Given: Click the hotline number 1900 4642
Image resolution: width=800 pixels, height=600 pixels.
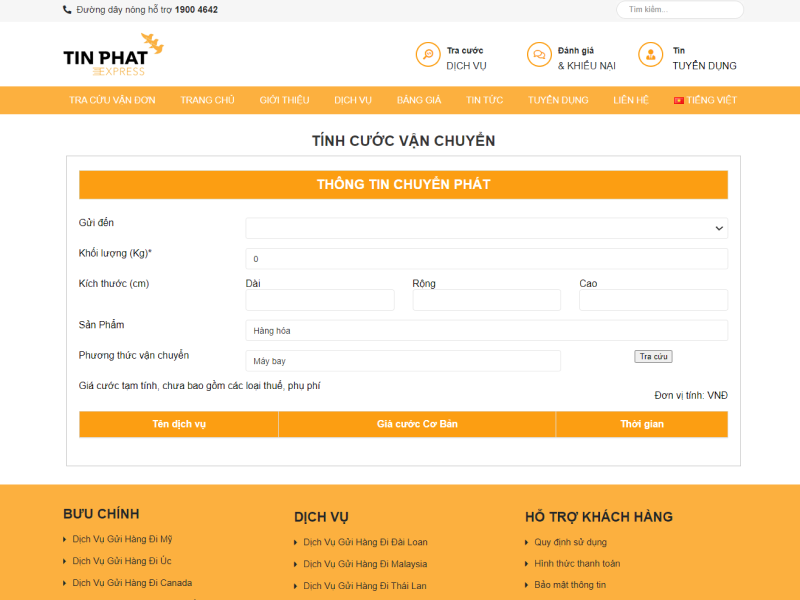Looking at the screenshot, I should (196, 10).
